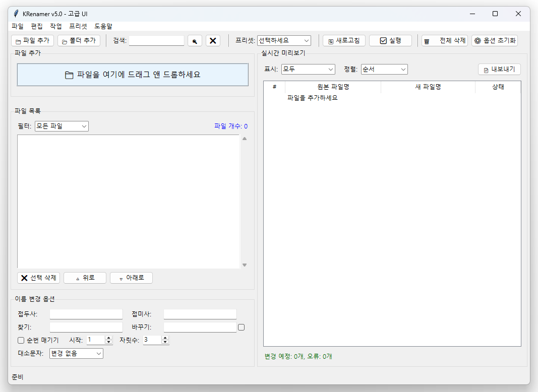Open the 프리셋 selection dropdown
This screenshot has width=538, height=392.
click(x=283, y=40)
